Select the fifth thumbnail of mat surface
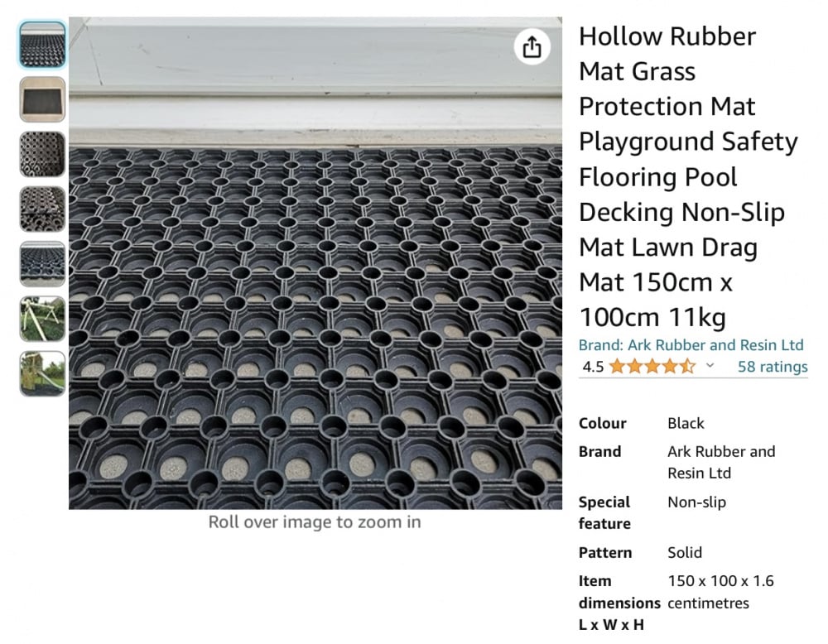 coord(42,264)
